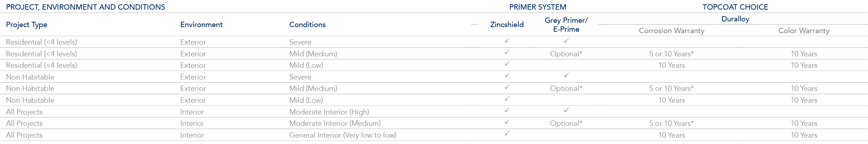The image size is (868, 144).
Task: Click the Project Type column header
Action: 27,25
